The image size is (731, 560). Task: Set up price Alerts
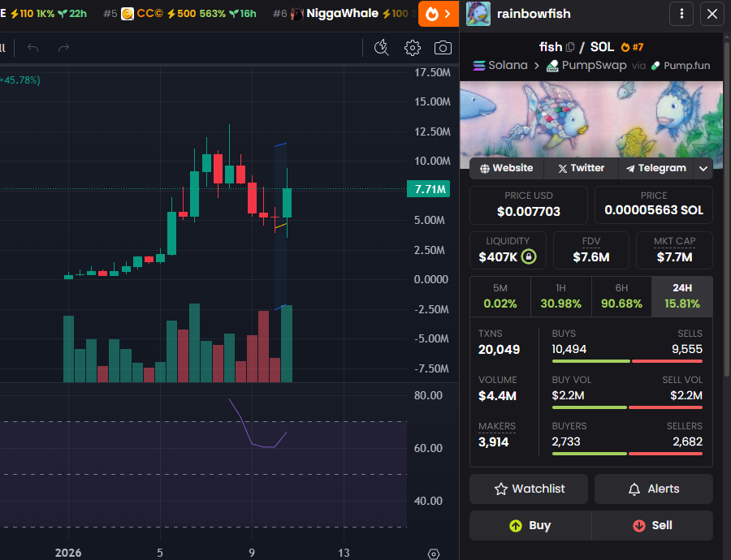pyautogui.click(x=654, y=489)
